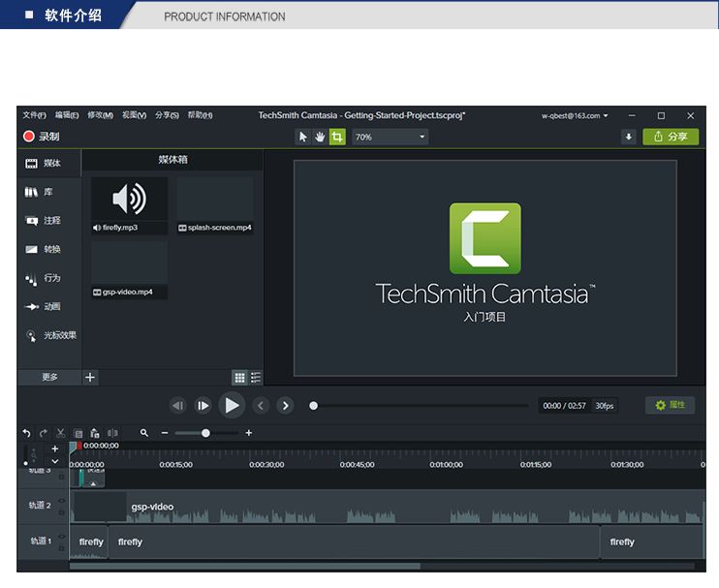Click the Paste icon on timeline toolbar
Viewport: 719px width, 588px height.
point(95,433)
